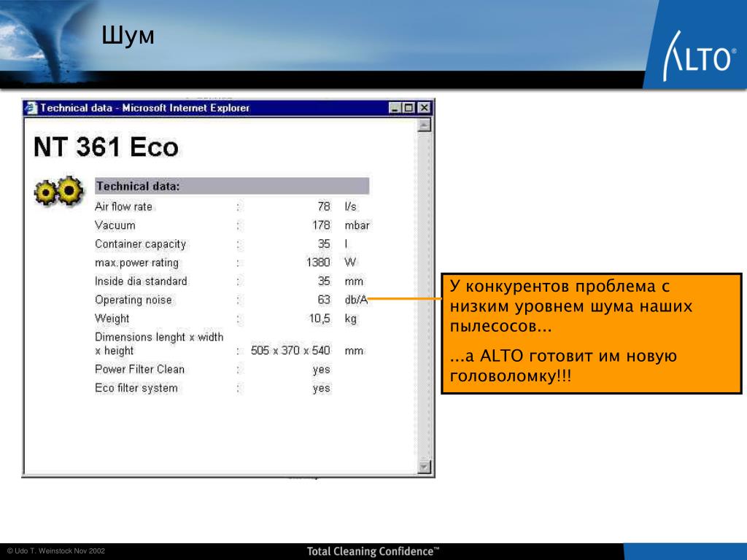The width and height of the screenshot is (747, 560).
Task: Close the Technical data window
Action: tap(424, 108)
